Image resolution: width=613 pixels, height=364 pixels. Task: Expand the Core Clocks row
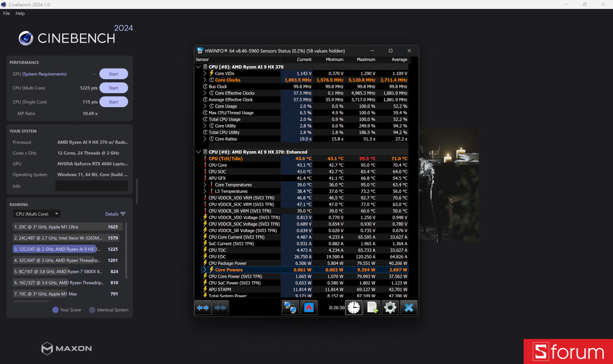205,80
